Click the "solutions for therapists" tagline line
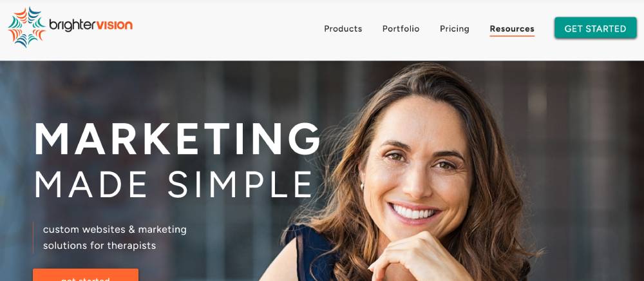 point(99,246)
